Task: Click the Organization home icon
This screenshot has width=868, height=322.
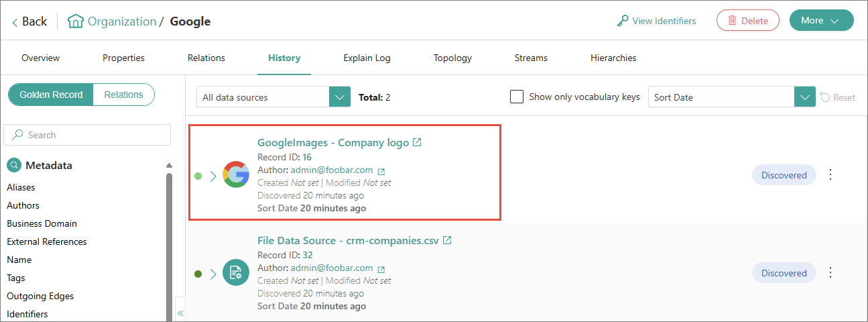Action: [76, 21]
